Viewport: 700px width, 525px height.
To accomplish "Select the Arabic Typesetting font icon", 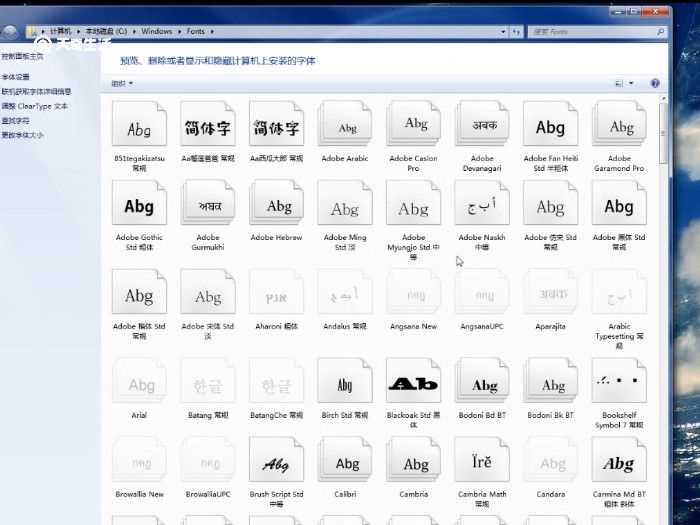I will (619, 292).
